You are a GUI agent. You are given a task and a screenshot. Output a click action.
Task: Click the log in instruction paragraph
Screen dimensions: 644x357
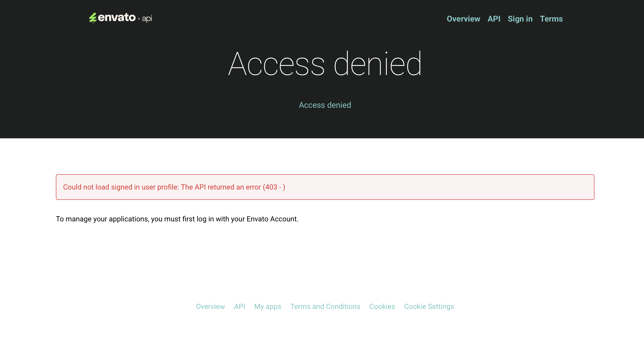pos(177,219)
